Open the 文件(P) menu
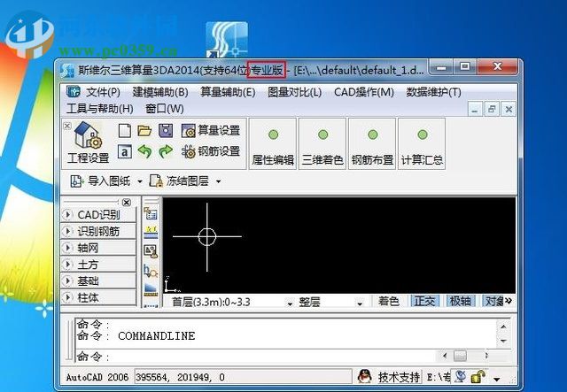 [103, 92]
